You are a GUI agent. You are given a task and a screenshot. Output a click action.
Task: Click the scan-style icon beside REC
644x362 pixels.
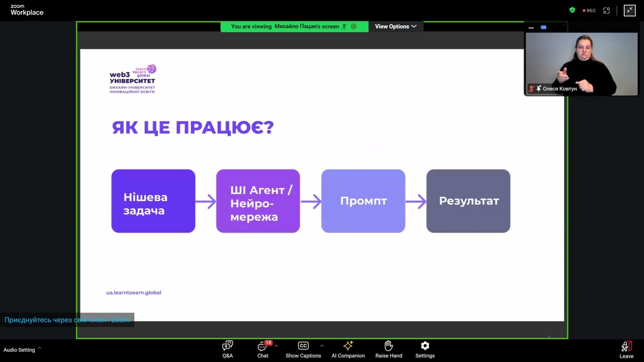pyautogui.click(x=606, y=10)
